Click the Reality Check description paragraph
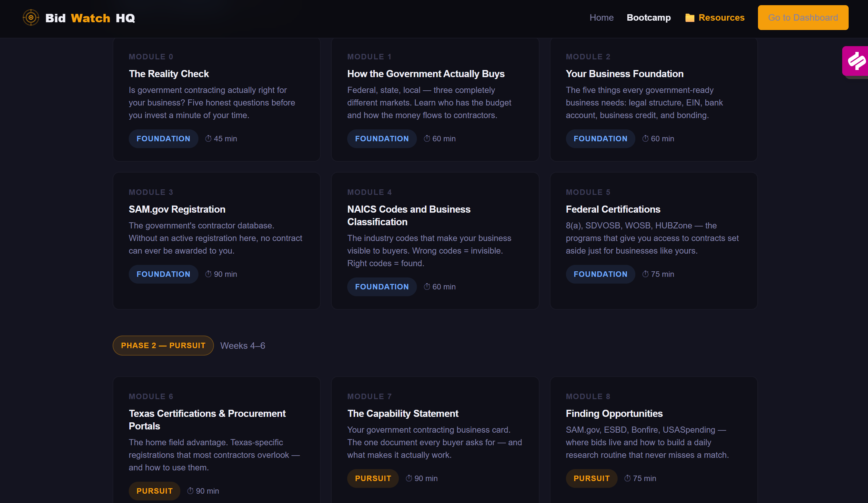Viewport: 868px width, 503px height. click(212, 103)
